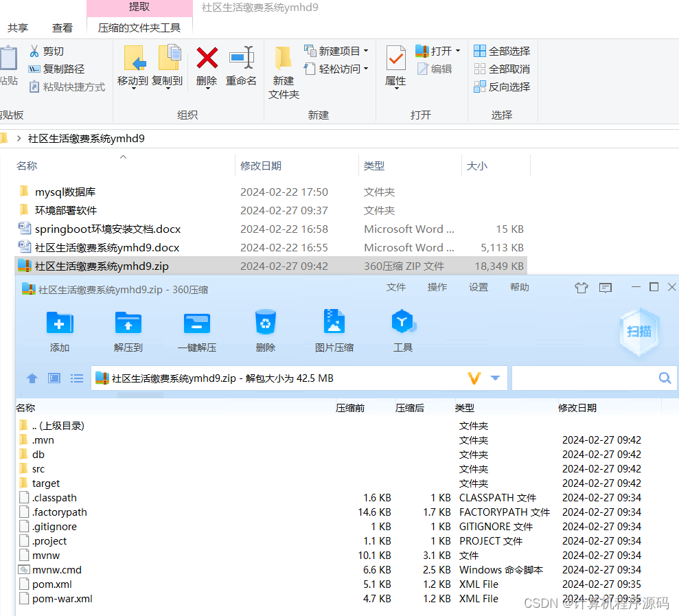The width and height of the screenshot is (679, 616).
Task: Select the pom.xml file inside the archive
Action: [x=50, y=584]
